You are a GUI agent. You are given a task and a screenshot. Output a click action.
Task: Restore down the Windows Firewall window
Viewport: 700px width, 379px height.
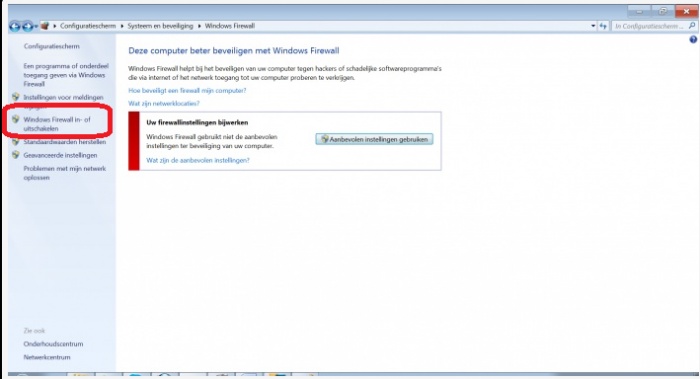pyautogui.click(x=662, y=12)
